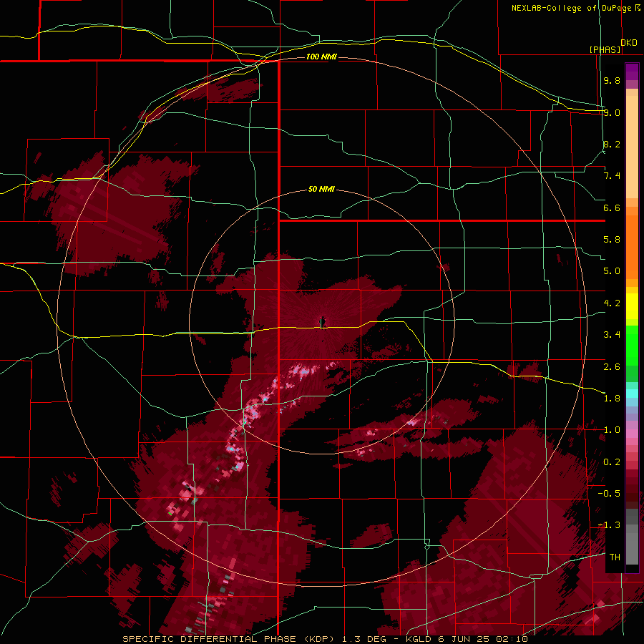
Task: Click the 2.6 scale value
Action: pos(612,367)
